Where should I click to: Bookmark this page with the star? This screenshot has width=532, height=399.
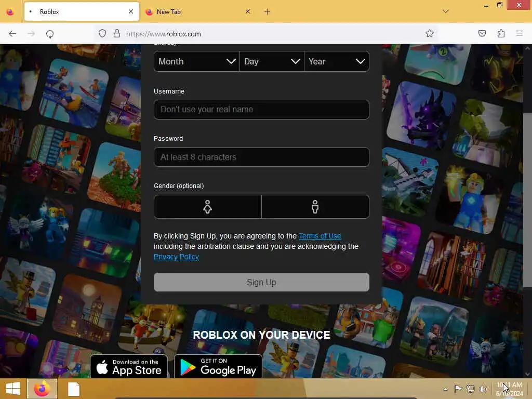[x=430, y=33]
